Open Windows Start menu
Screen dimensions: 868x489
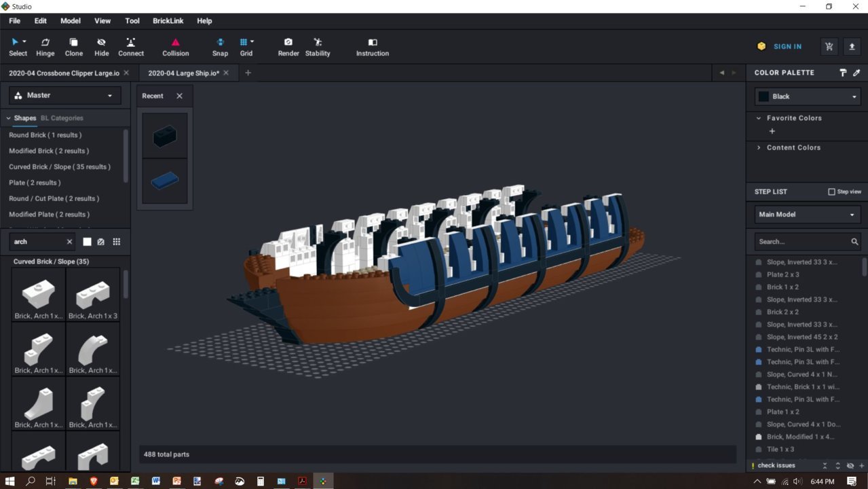[x=10, y=482]
